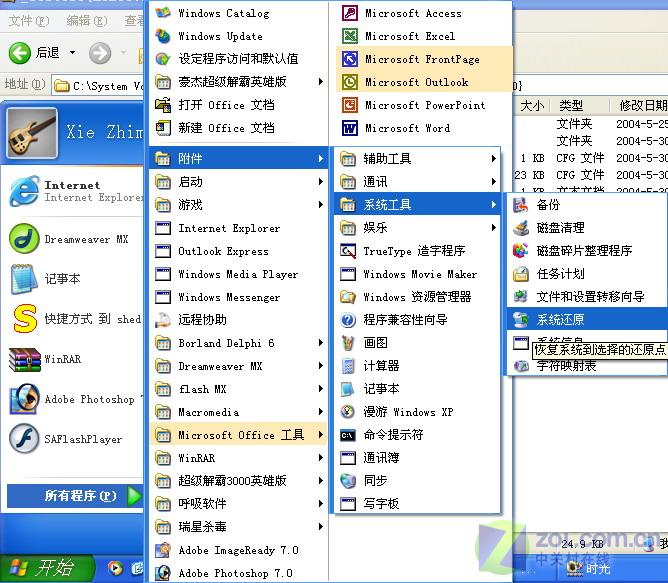
Task: Sort by 大小 column header
Action: click(x=532, y=105)
